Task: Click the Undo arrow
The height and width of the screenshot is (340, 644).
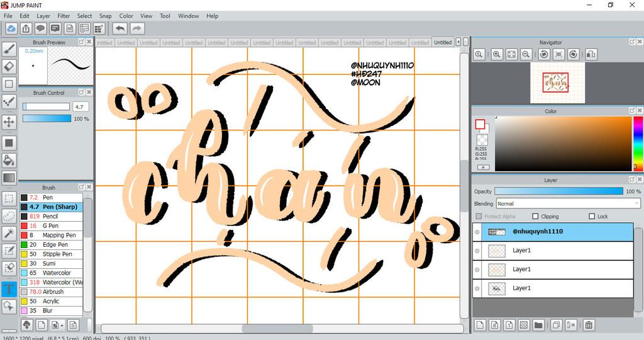Action: tap(120, 28)
